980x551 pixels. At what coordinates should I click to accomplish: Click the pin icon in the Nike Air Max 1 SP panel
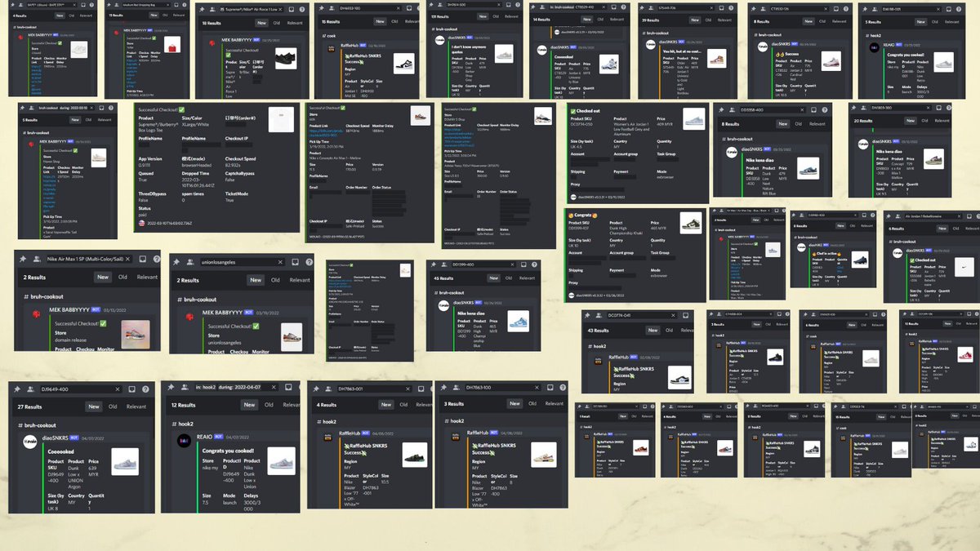[23, 259]
